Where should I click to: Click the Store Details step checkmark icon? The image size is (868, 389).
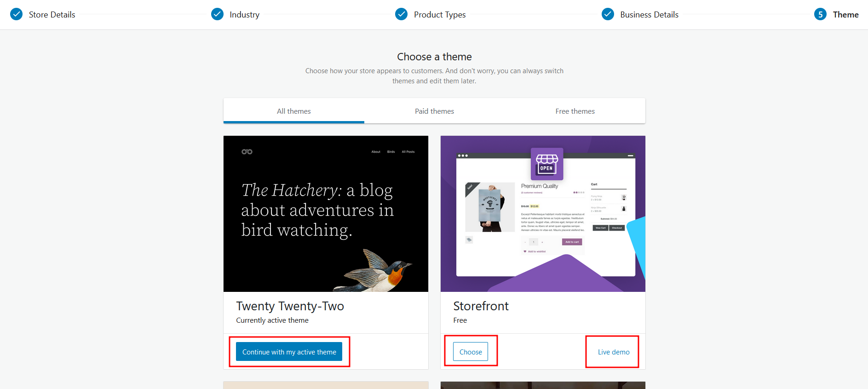pos(17,14)
